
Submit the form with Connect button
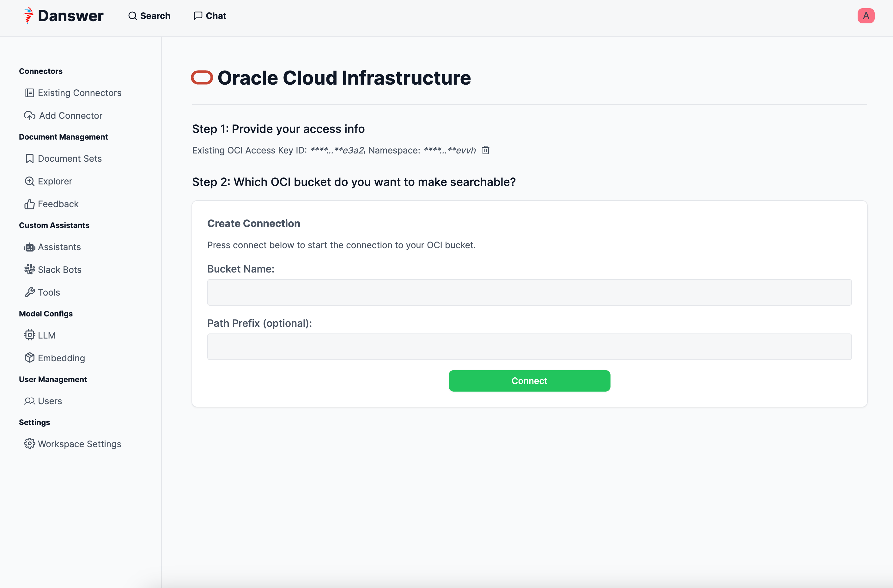[529, 381]
